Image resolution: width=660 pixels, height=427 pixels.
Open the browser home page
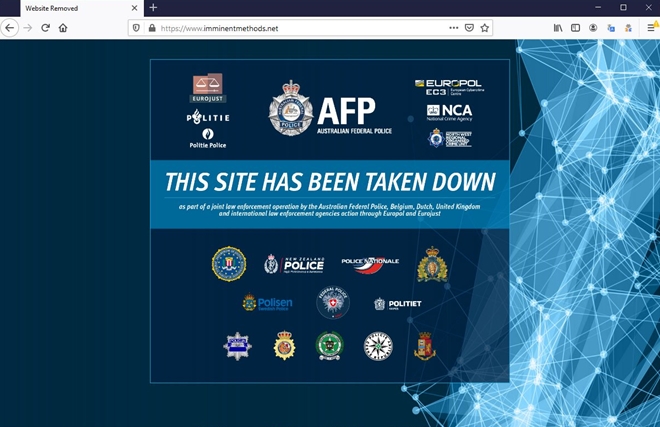[63, 28]
